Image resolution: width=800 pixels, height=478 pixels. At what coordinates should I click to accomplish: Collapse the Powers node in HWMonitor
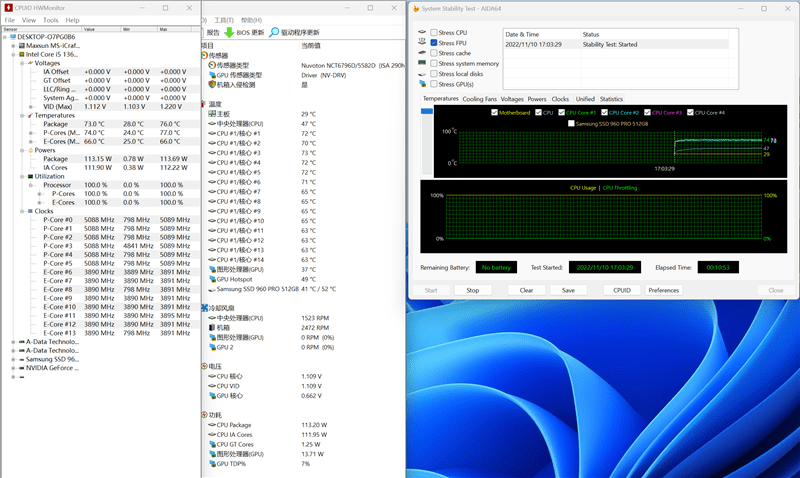click(22, 150)
